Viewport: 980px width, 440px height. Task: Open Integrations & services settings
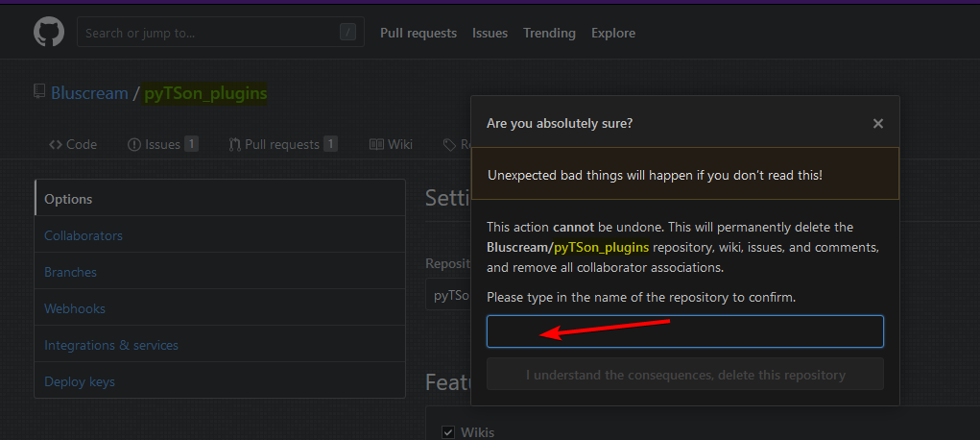tap(220, 345)
